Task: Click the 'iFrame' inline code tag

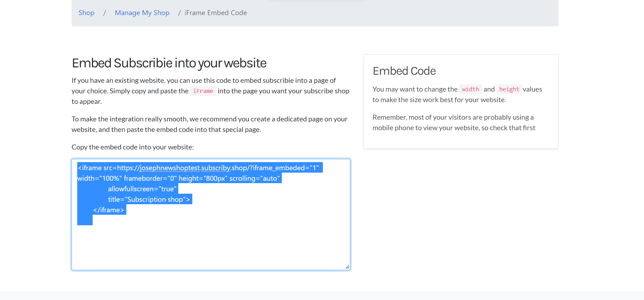Action: tap(203, 91)
